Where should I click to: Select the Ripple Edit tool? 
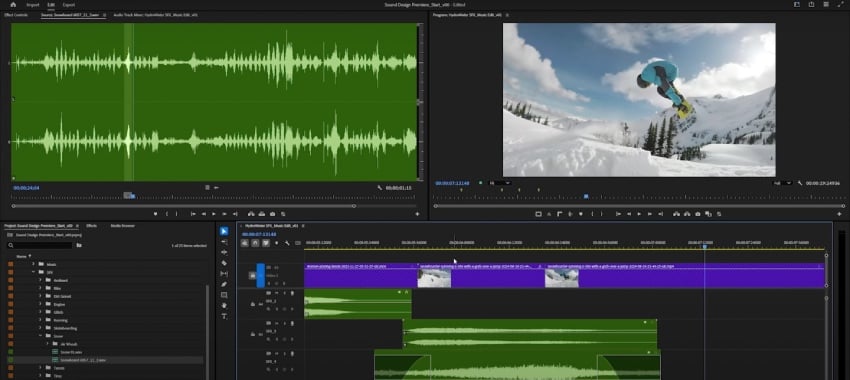(x=224, y=252)
